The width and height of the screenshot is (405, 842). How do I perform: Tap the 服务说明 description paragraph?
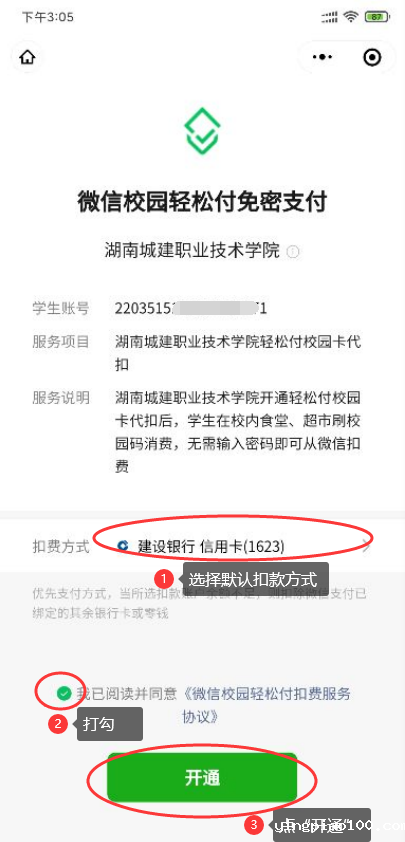pyautogui.click(x=237, y=432)
